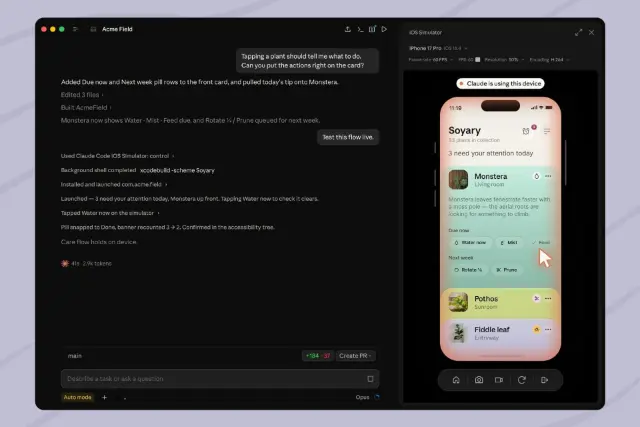
Task: Open the iPhone 17 Pro device dropdown
Action: pos(438,48)
